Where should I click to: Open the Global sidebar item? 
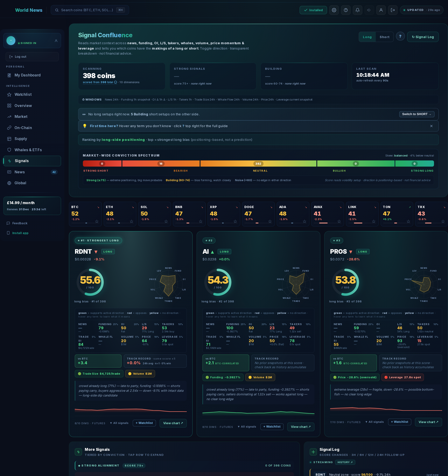tap(32, 183)
